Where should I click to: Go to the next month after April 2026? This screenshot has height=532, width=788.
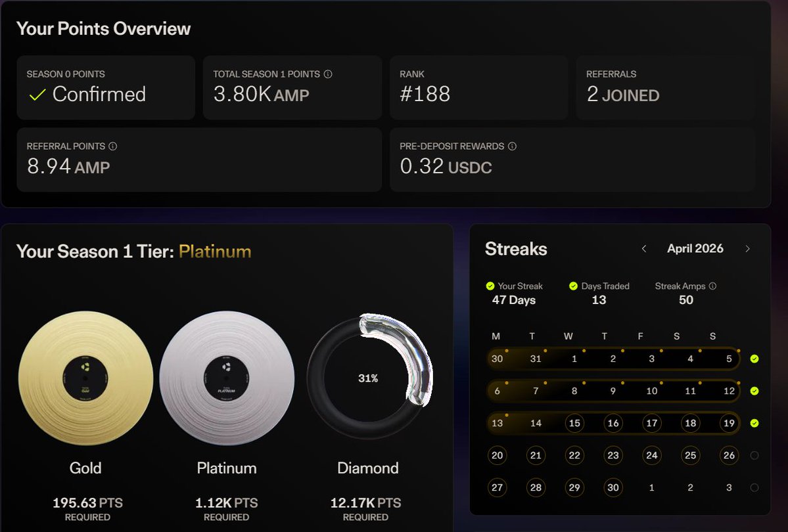tap(748, 249)
